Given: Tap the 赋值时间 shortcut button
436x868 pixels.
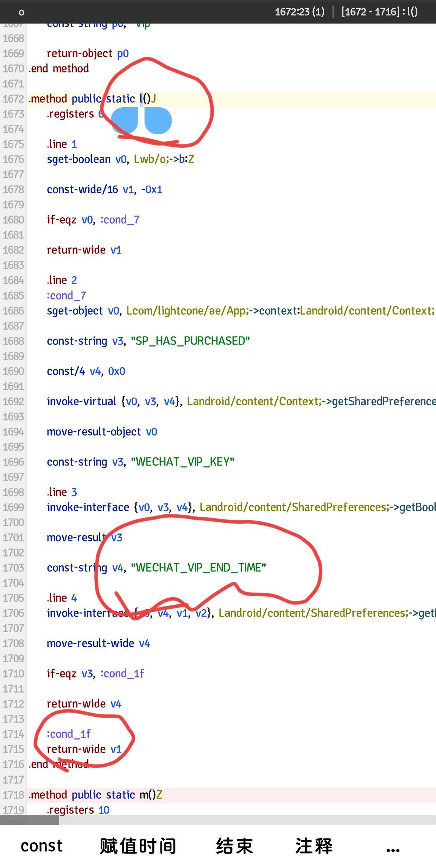Looking at the screenshot, I should tap(138, 846).
